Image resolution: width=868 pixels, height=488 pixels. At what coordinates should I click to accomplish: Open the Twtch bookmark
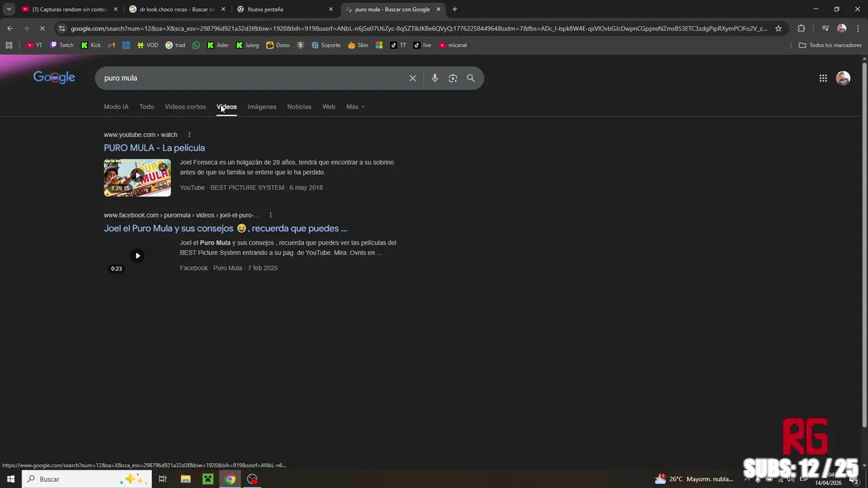pos(62,45)
